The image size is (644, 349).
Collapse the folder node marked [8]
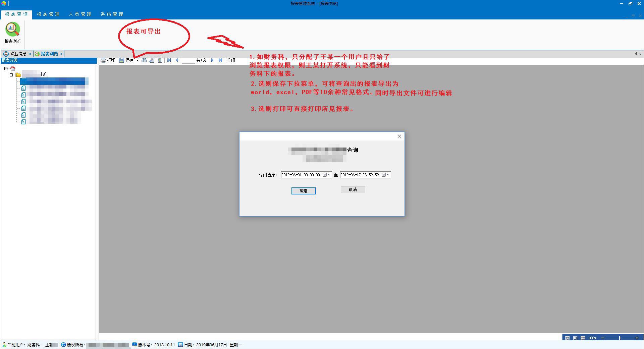(x=11, y=75)
